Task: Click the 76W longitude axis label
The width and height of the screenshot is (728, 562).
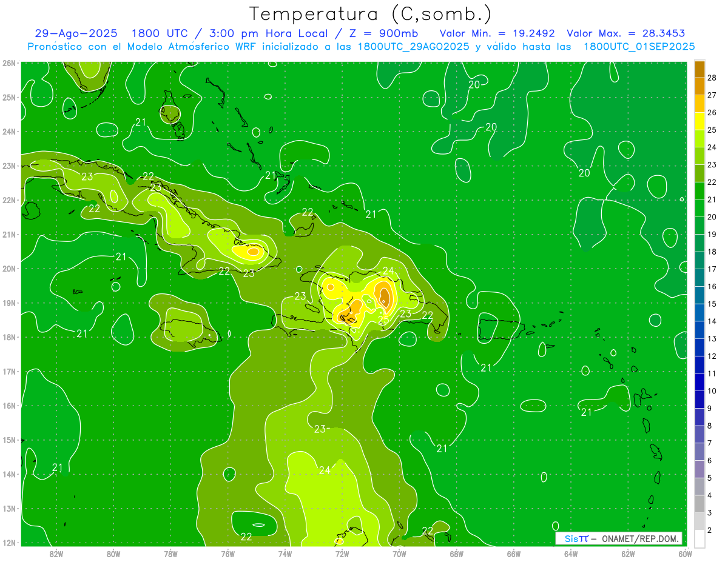Action: point(227,554)
